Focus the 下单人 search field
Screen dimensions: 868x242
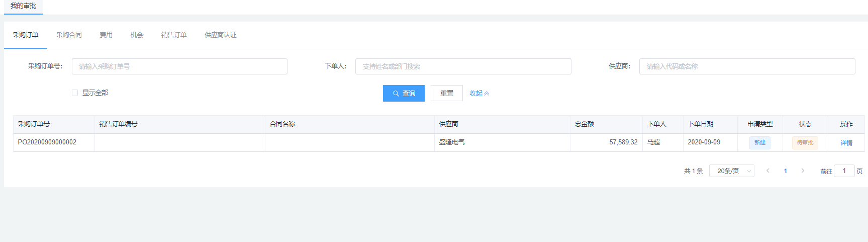click(x=463, y=66)
